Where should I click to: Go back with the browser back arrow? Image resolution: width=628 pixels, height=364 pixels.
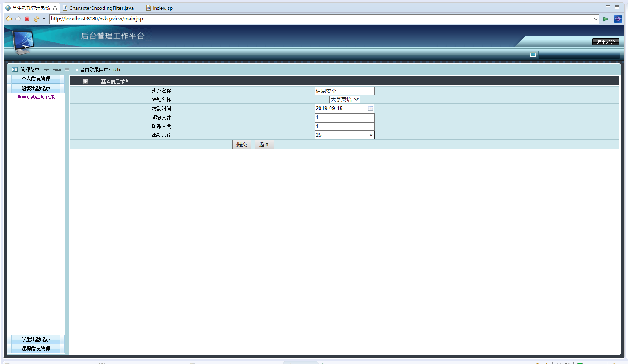pos(9,19)
